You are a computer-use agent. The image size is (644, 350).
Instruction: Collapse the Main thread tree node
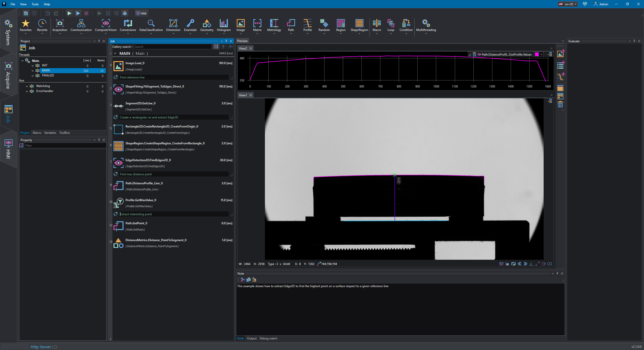pos(22,61)
